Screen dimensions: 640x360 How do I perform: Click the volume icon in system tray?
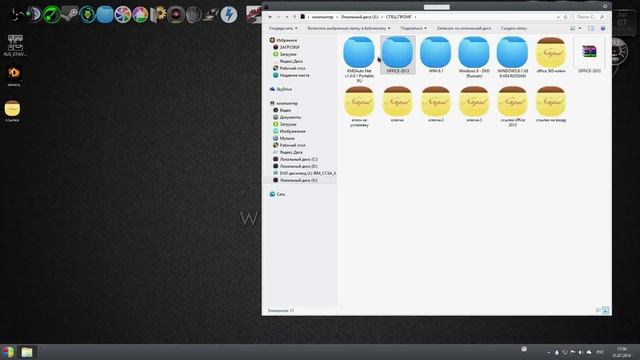(x=581, y=352)
